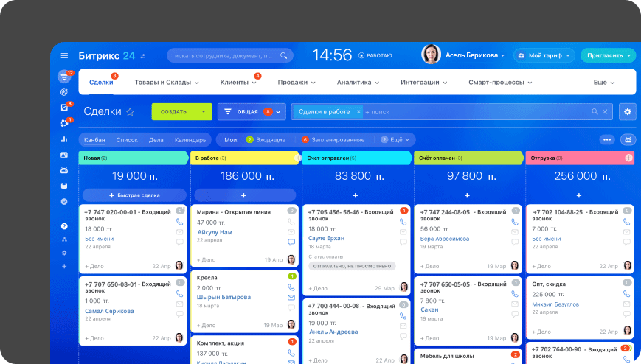
Task: Click the Счет отправлен stage header
Action: 356,158
